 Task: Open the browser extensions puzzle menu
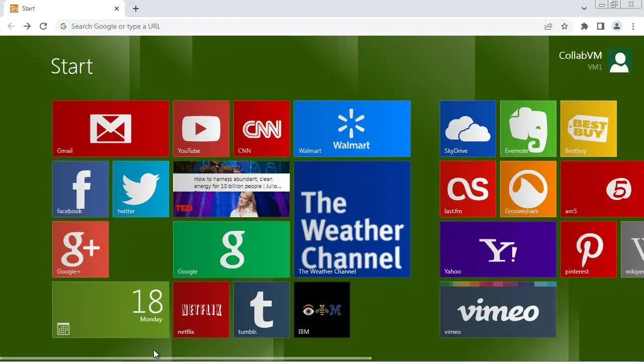585,26
